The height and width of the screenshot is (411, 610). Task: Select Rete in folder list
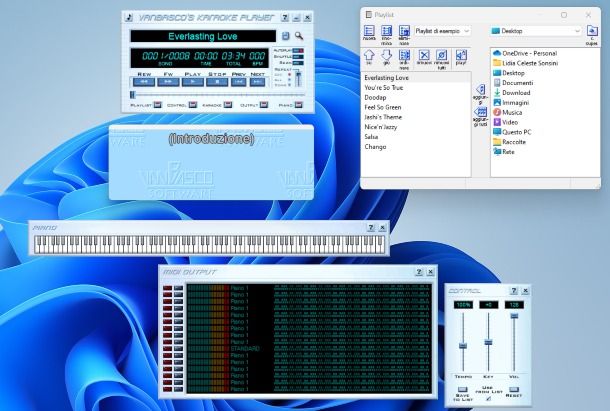(504, 152)
